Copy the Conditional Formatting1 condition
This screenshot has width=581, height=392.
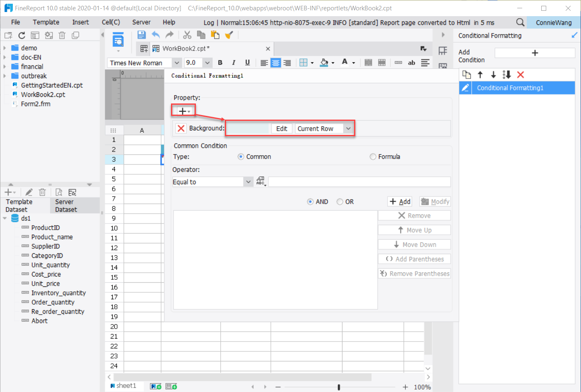[x=467, y=75]
